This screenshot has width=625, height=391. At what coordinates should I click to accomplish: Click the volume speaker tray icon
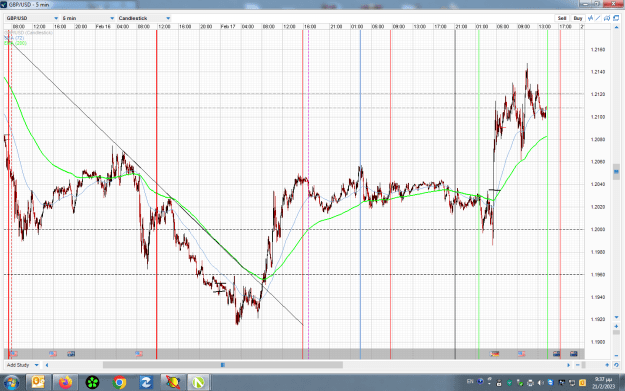point(540,383)
